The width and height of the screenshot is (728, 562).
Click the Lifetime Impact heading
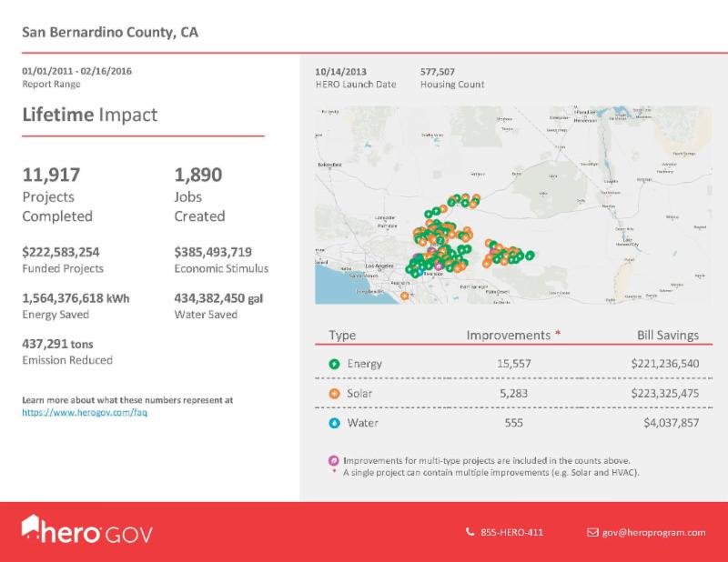coord(90,115)
